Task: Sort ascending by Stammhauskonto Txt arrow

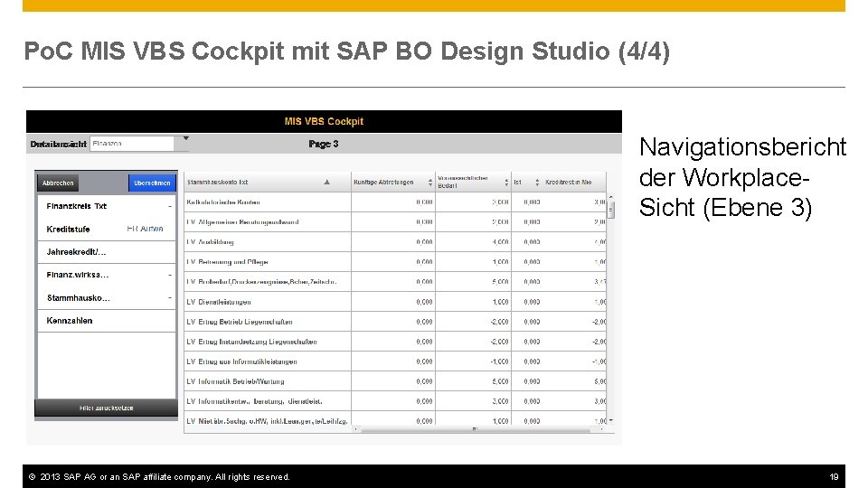Action: tap(327, 182)
